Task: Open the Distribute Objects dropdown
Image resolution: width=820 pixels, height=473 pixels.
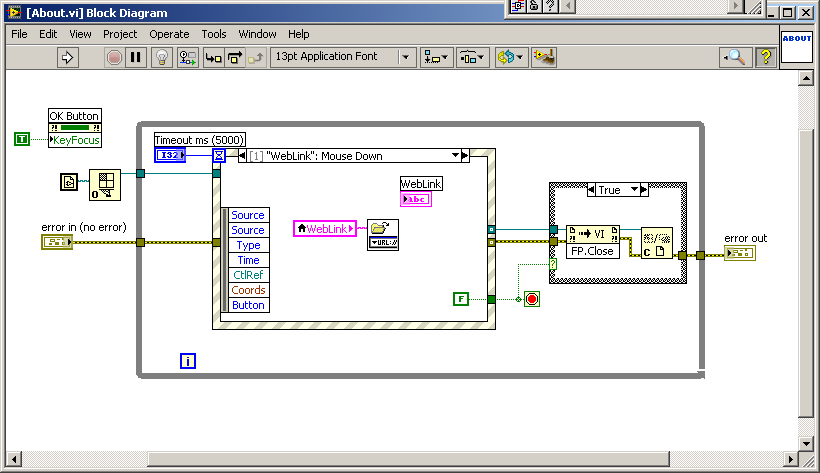Action: (x=472, y=57)
